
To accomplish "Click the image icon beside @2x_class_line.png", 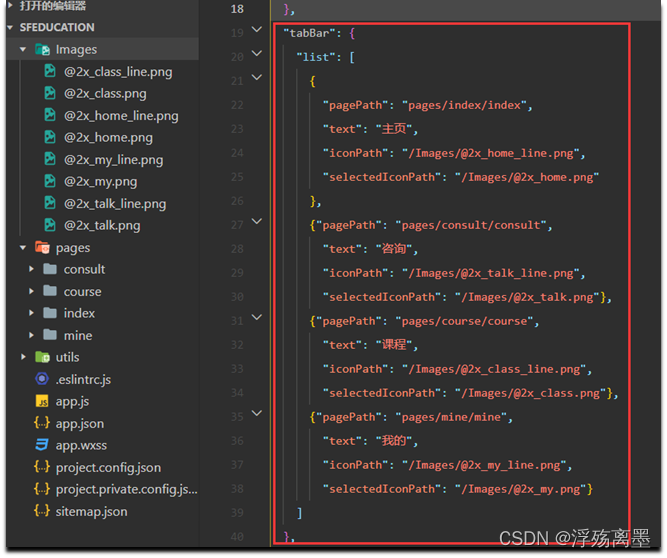I will point(50,71).
